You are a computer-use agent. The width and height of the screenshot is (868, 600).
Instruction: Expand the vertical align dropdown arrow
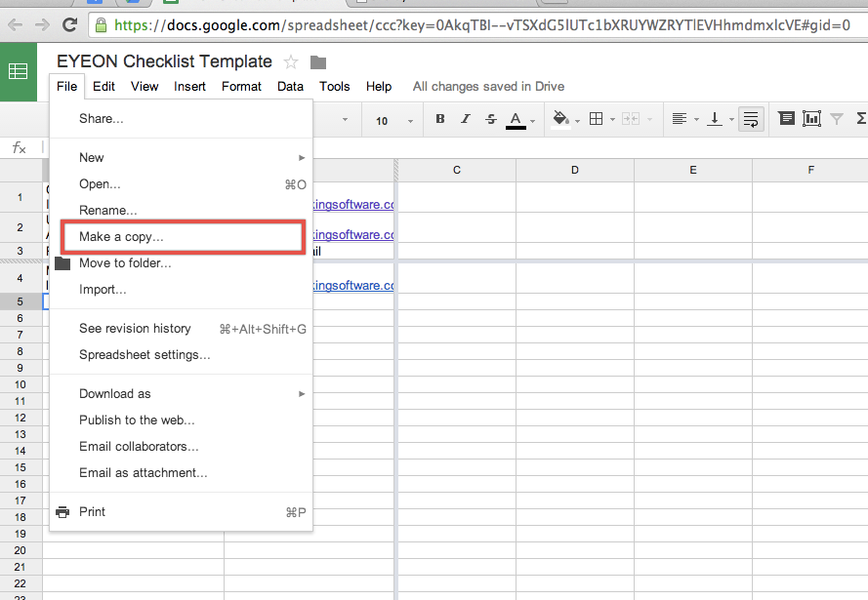tap(731, 119)
